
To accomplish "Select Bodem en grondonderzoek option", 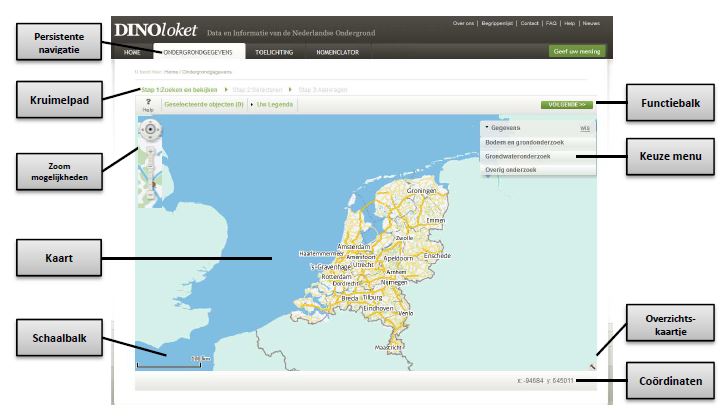I will coord(519,143).
